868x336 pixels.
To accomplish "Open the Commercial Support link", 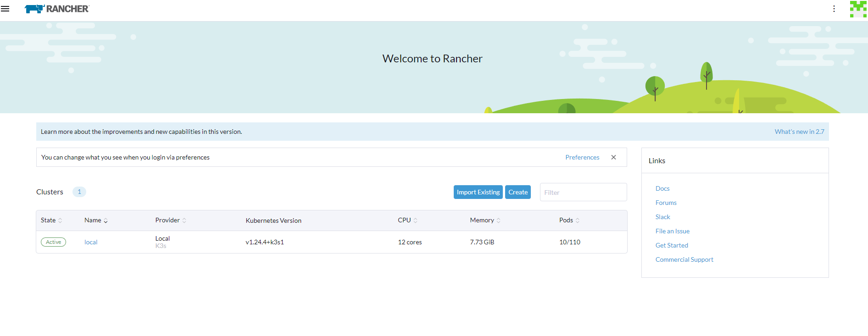I will pos(684,259).
